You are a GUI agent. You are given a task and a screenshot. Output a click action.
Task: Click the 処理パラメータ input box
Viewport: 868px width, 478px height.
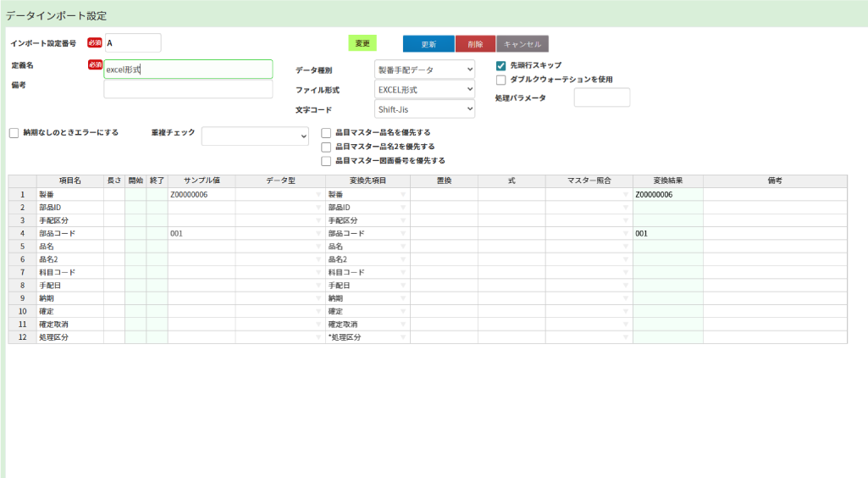(x=601, y=97)
